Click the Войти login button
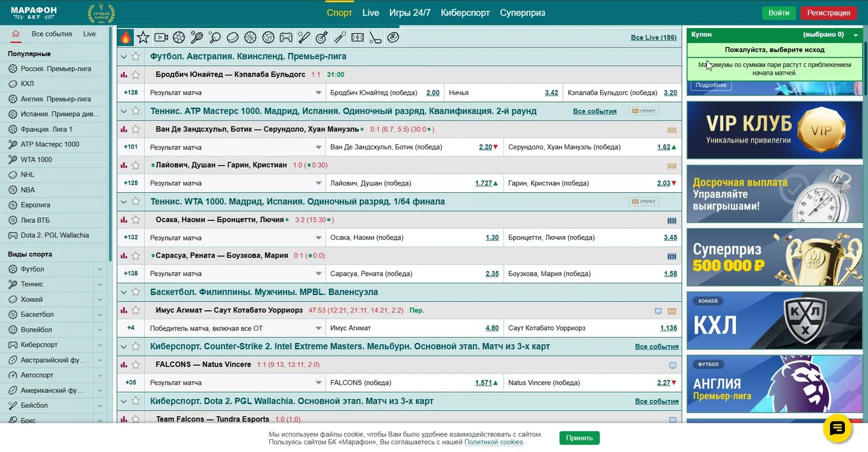868x452 pixels. click(779, 13)
